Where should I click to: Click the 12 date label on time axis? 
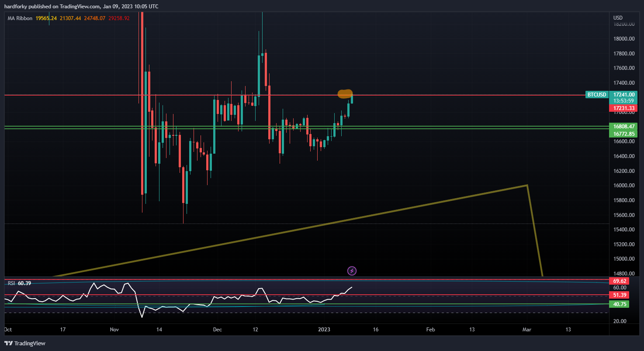[256, 329]
